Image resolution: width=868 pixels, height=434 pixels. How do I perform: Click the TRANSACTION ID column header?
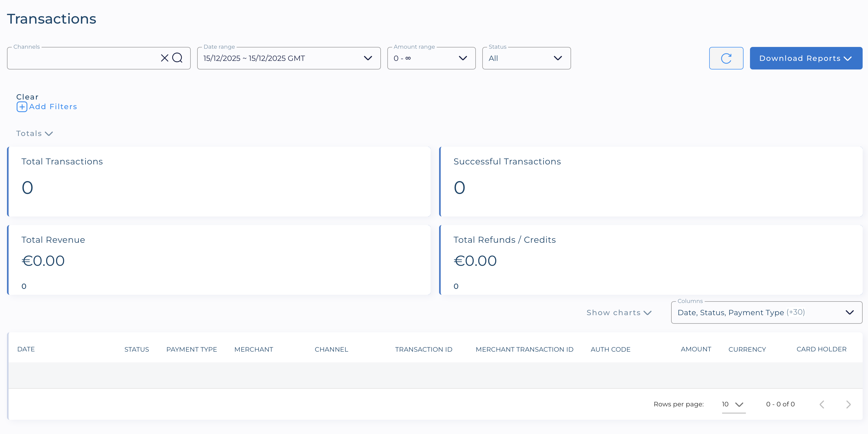[x=424, y=350]
